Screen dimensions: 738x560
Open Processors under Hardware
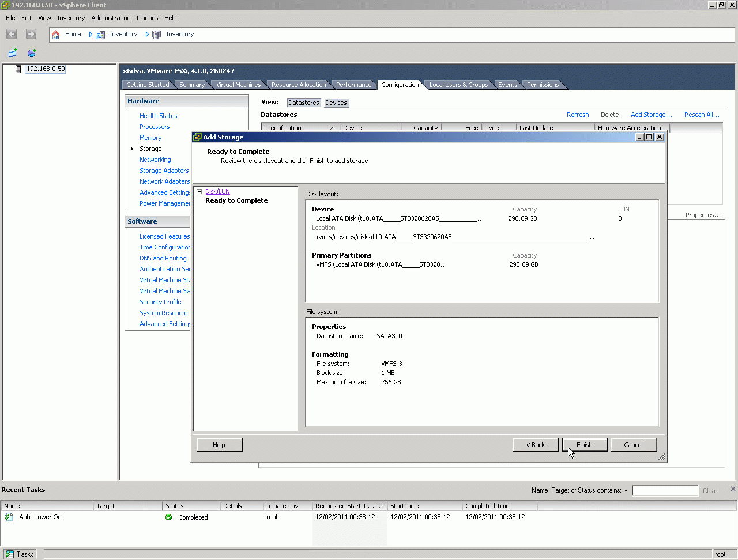coord(155,127)
